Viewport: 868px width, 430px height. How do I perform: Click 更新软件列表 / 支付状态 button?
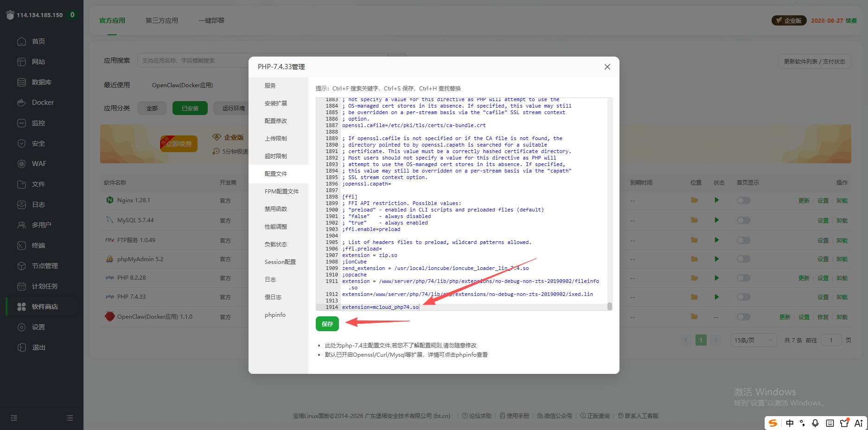(814, 61)
